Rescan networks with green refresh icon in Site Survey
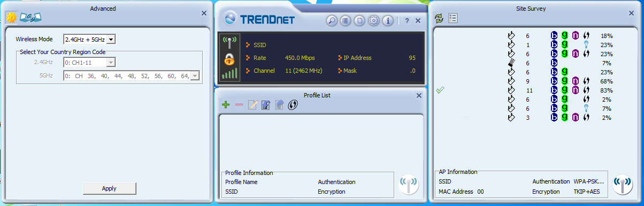Image resolution: width=644 pixels, height=206 pixels. (439, 18)
